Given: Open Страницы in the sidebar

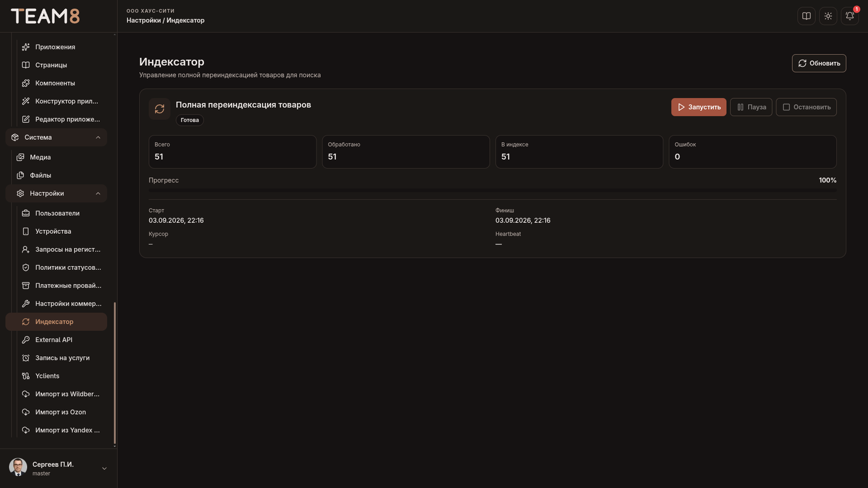Looking at the screenshot, I should click(56, 65).
